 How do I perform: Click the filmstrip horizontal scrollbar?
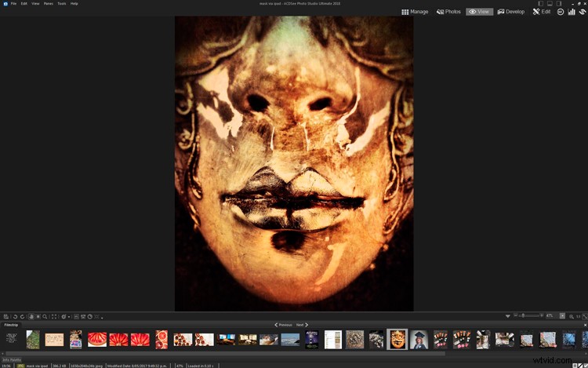click(x=235, y=354)
